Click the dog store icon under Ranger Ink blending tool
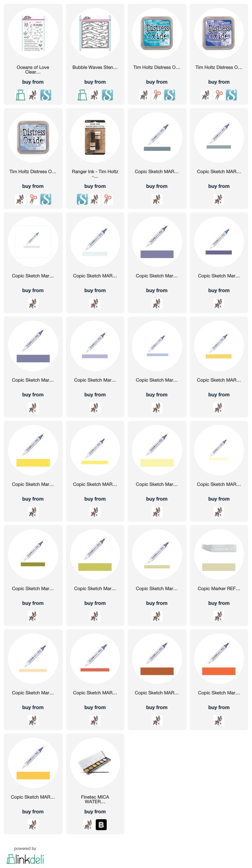252x868 pixels. (95, 199)
